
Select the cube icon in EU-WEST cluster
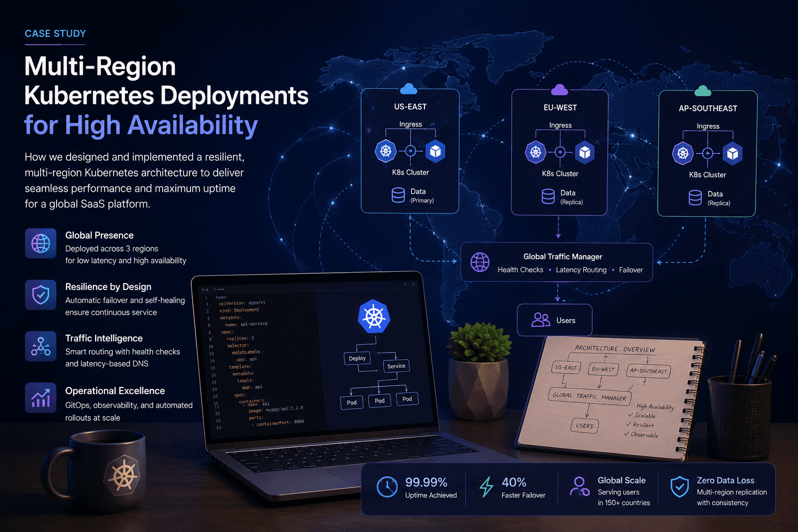[585, 152]
